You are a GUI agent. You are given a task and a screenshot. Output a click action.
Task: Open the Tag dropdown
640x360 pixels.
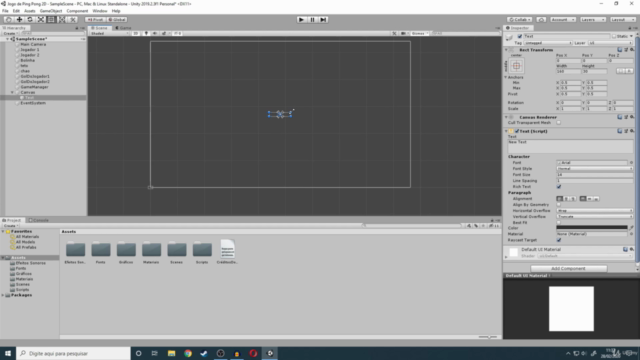[548, 43]
